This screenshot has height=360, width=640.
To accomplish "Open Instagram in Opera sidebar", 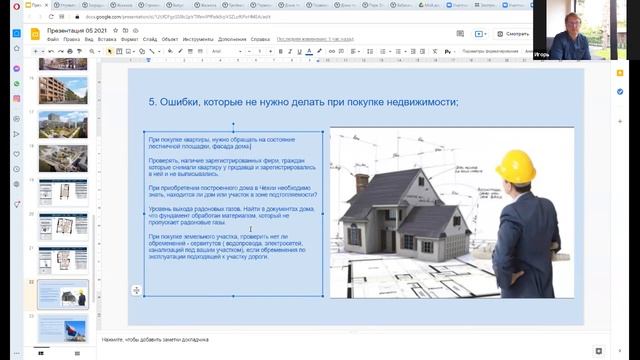I will pos(17,99).
